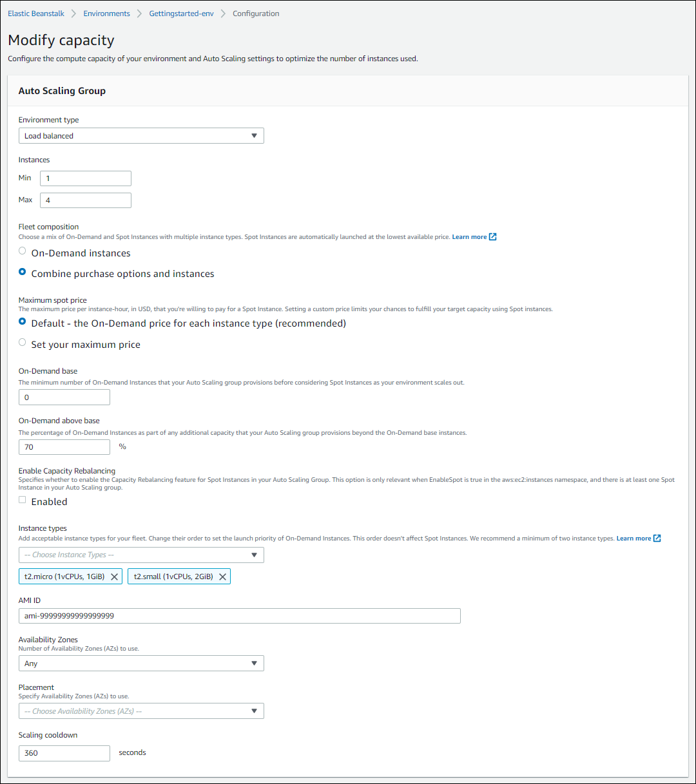Screen dimensions: 696x784
Task: Select Combine purchase options and instances
Action: click(23, 272)
